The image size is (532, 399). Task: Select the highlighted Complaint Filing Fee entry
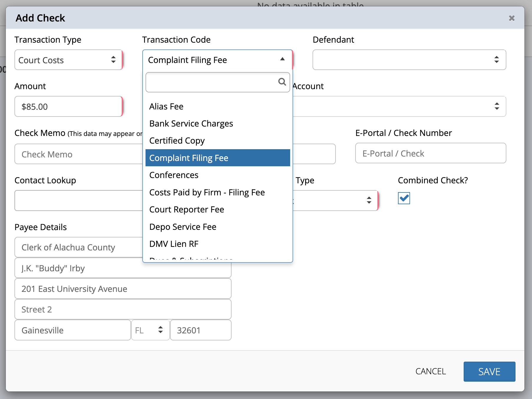click(x=189, y=158)
